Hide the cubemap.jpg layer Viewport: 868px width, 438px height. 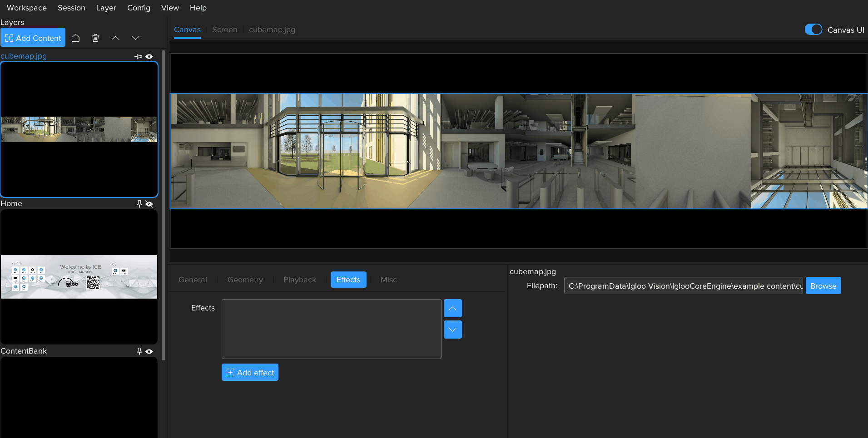coord(149,57)
